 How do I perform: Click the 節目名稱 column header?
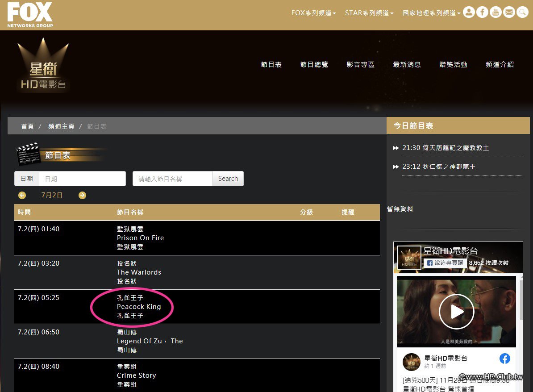pyautogui.click(x=130, y=212)
